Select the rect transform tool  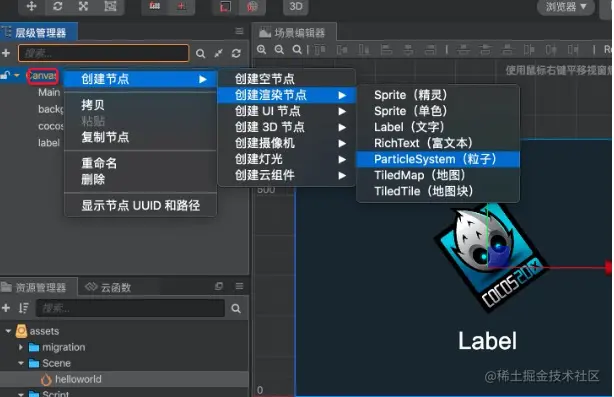click(x=110, y=6)
